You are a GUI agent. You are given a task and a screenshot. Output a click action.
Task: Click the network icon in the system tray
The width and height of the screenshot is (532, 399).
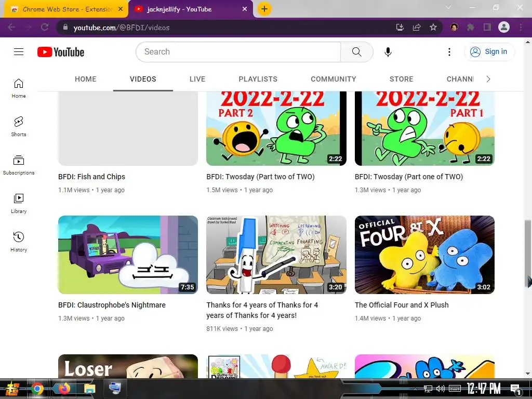pos(428,389)
